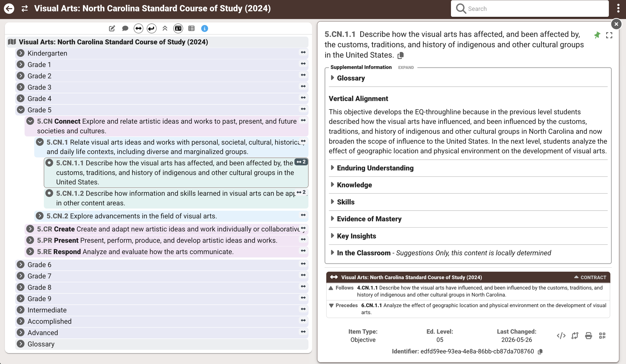Click association arrows on Advanced row
The width and height of the screenshot is (626, 364).
point(303,332)
